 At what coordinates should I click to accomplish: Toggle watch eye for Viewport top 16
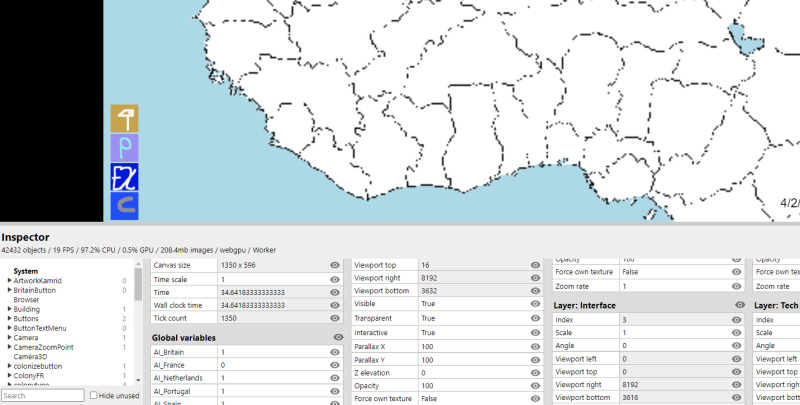coord(535,265)
